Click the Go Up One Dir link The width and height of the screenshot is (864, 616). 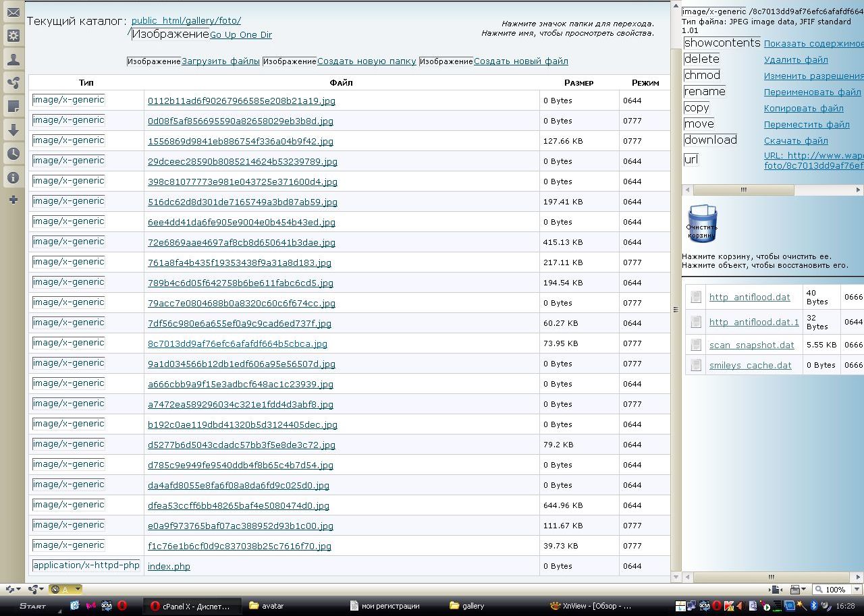240,35
